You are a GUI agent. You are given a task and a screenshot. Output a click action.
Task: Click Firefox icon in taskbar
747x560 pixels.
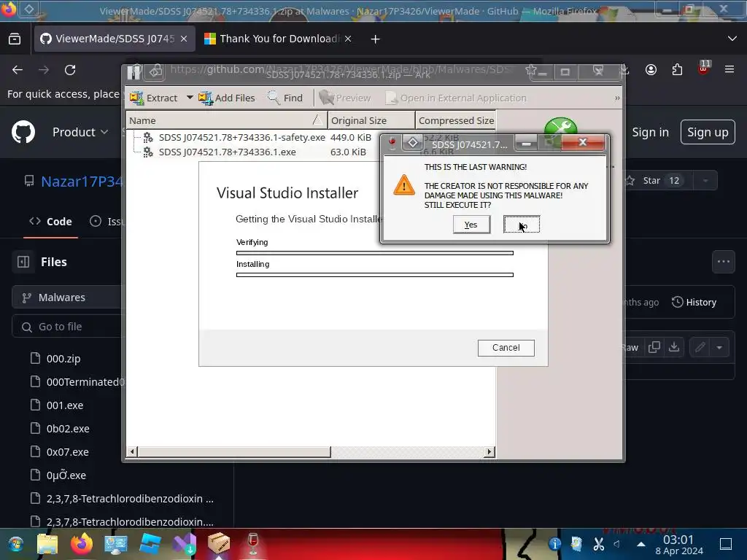pyautogui.click(x=82, y=543)
